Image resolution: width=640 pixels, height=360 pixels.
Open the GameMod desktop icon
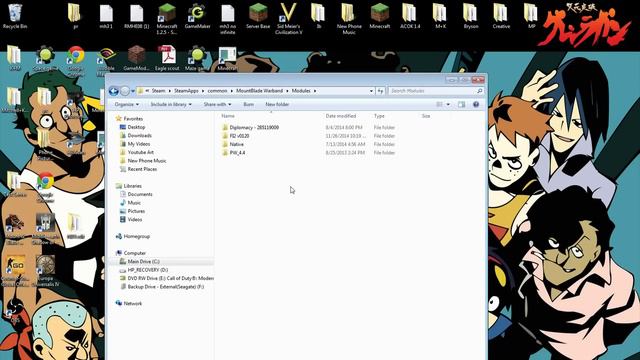[x=136, y=58]
